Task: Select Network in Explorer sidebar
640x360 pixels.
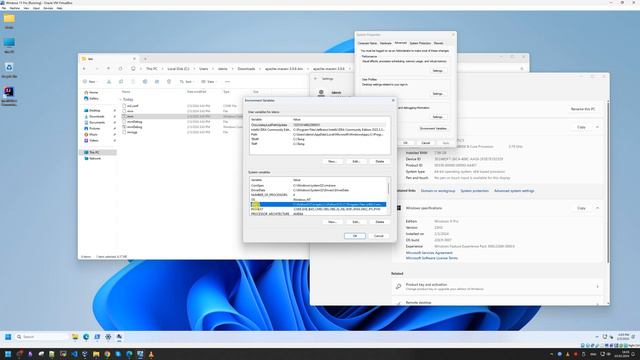Action: [95, 158]
